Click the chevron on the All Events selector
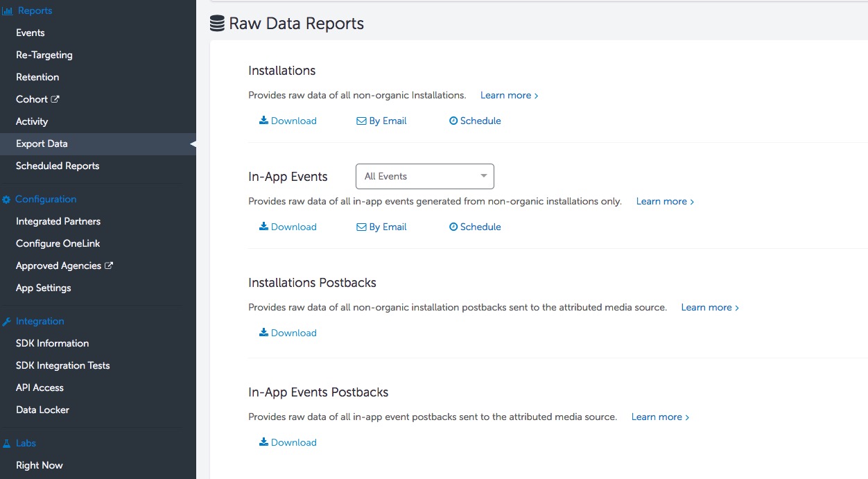This screenshot has width=868, height=479. [x=483, y=176]
